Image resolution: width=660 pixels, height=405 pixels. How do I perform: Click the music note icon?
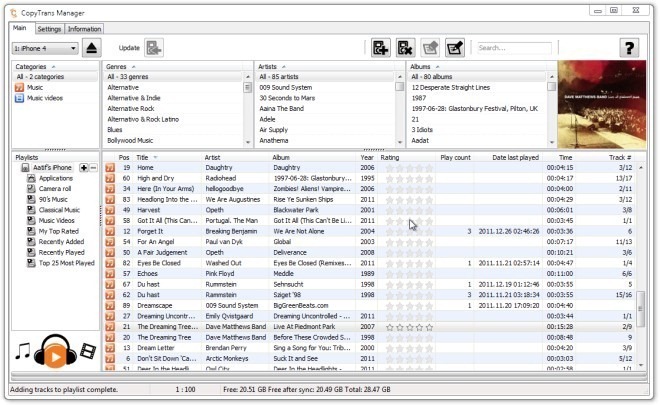[x=22, y=351]
